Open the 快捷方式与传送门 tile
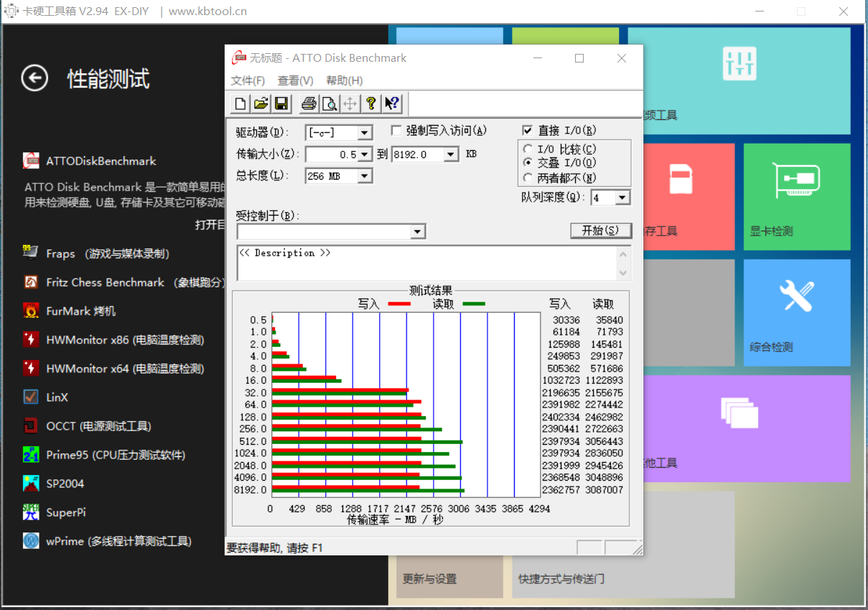 coord(623,545)
